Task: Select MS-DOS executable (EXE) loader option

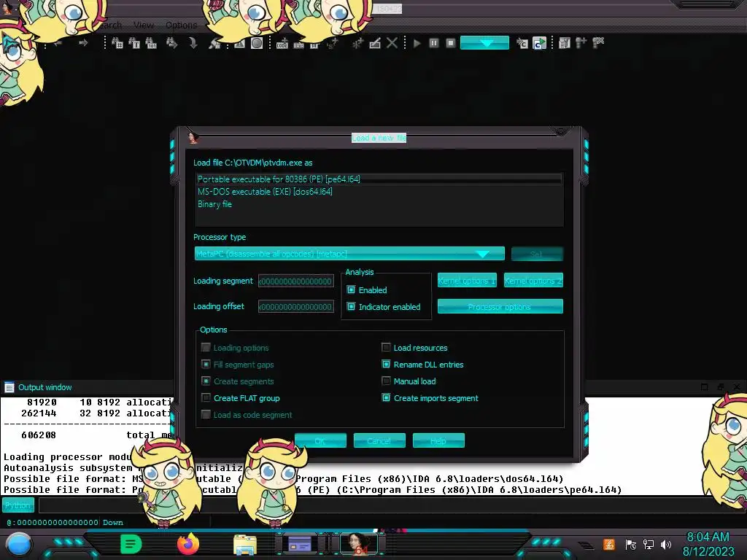Action: pyautogui.click(x=379, y=192)
